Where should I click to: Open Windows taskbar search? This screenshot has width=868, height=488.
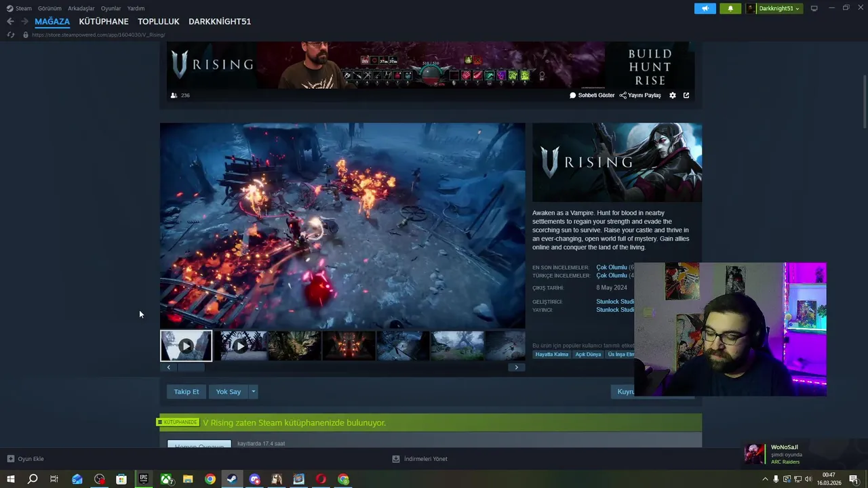(x=33, y=479)
